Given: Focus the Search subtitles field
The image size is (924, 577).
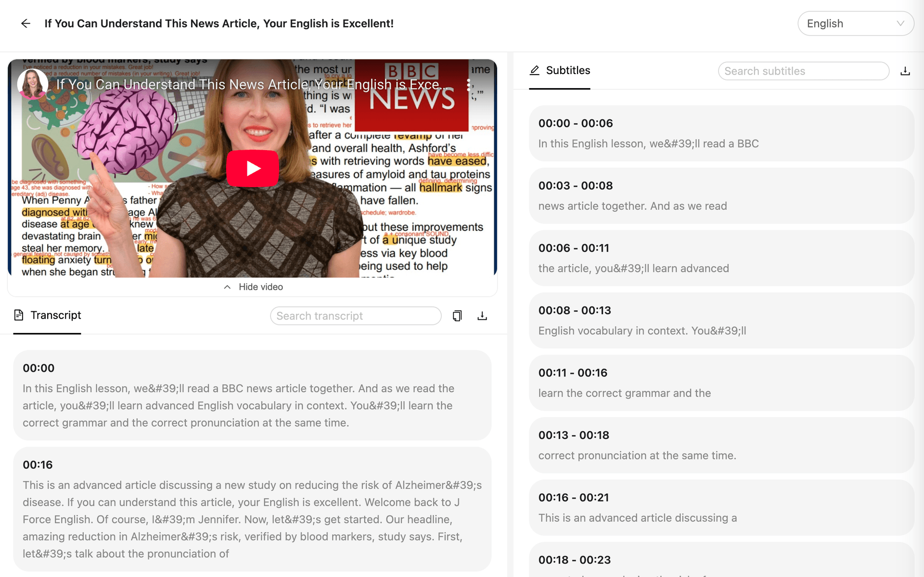Looking at the screenshot, I should click(x=803, y=71).
